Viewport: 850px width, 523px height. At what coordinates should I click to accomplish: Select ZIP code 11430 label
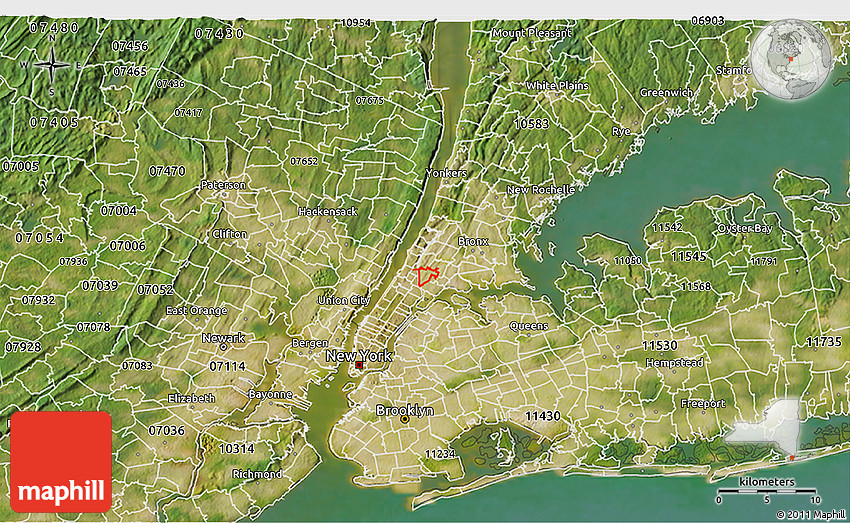click(x=543, y=415)
